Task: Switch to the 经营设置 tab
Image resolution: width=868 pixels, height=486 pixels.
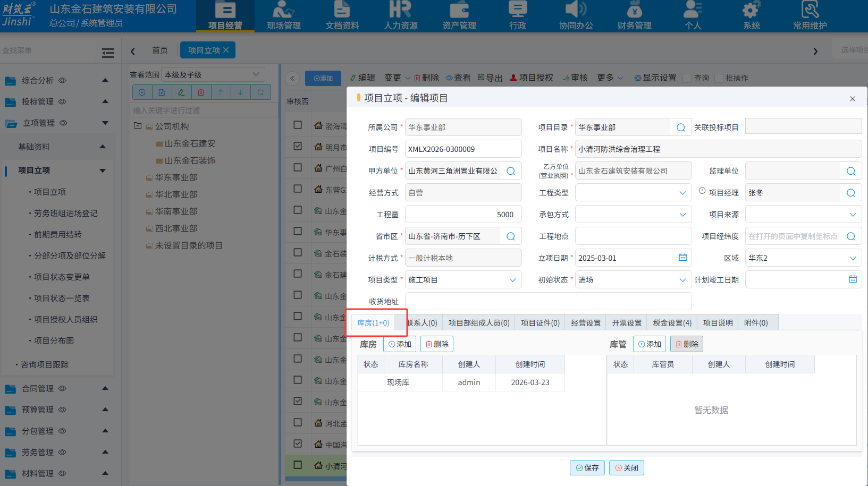Action: coord(586,323)
